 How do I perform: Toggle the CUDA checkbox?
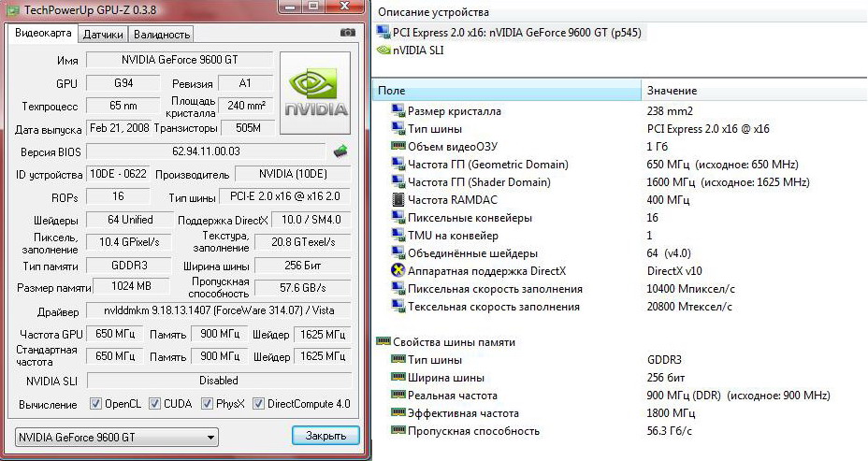pyautogui.click(x=154, y=403)
